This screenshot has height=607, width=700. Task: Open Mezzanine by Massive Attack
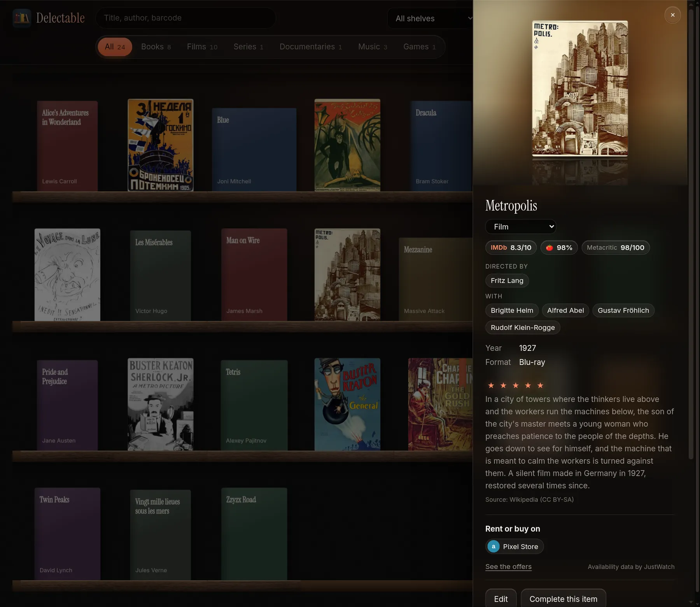tap(436, 279)
